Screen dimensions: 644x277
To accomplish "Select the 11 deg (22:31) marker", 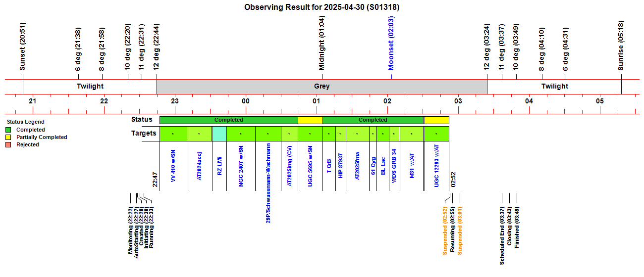I will (141, 47).
